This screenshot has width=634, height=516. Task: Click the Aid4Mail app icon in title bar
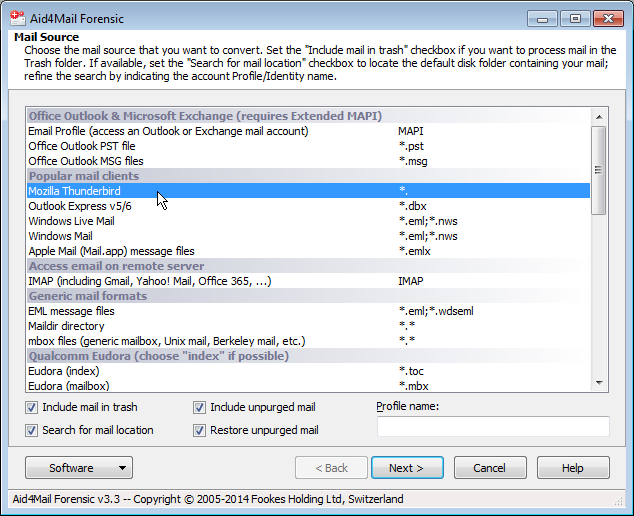coord(17,18)
